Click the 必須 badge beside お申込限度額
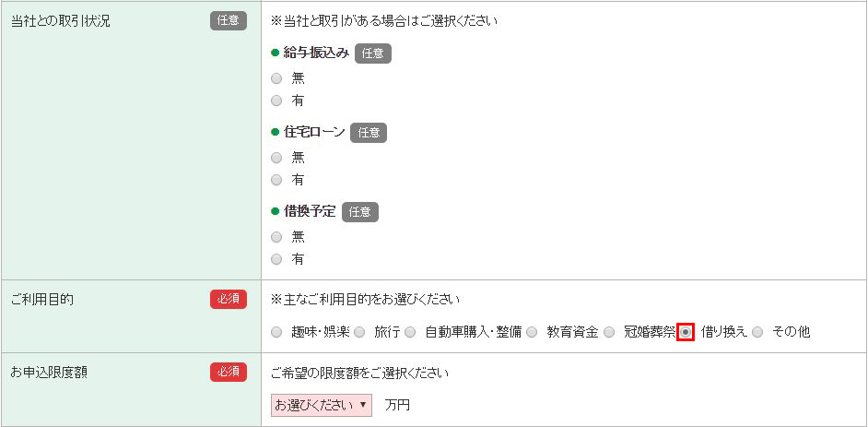 coord(228,372)
